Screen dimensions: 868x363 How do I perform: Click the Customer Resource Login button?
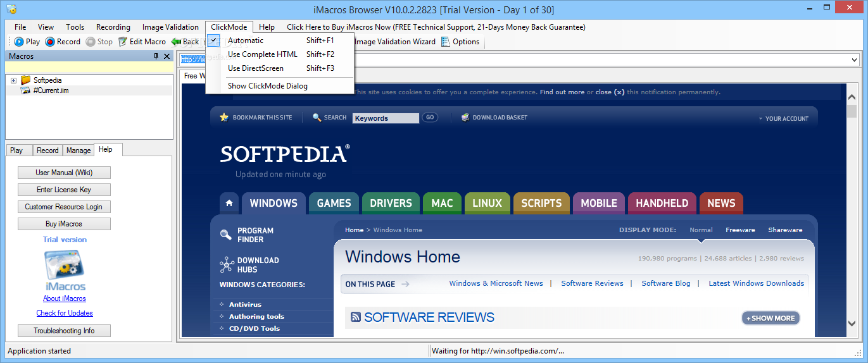(64, 207)
